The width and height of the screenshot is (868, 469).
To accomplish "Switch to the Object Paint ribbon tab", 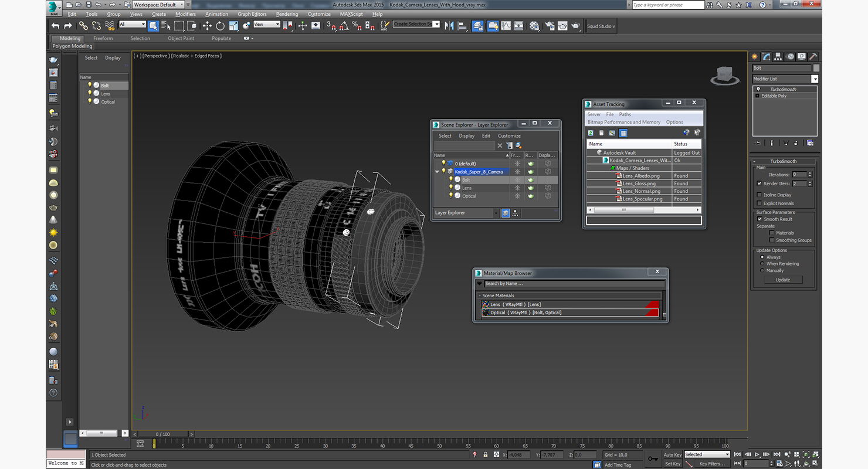I will (181, 38).
